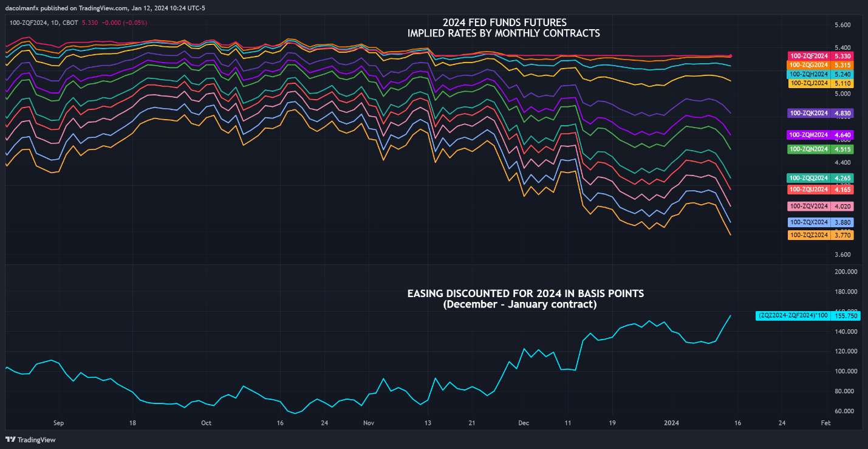
Task: Select the orange 100-ZQZ2024 label at 3.770
Action: (821, 235)
